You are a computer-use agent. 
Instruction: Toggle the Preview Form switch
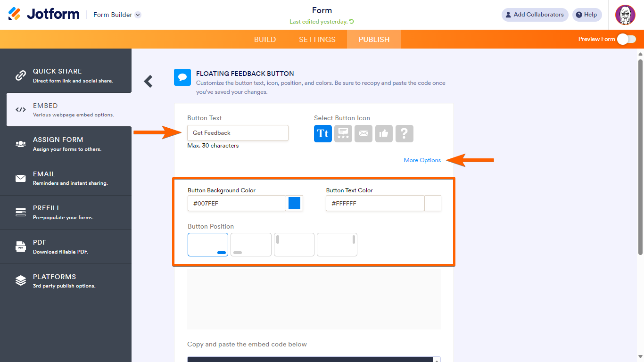click(626, 39)
